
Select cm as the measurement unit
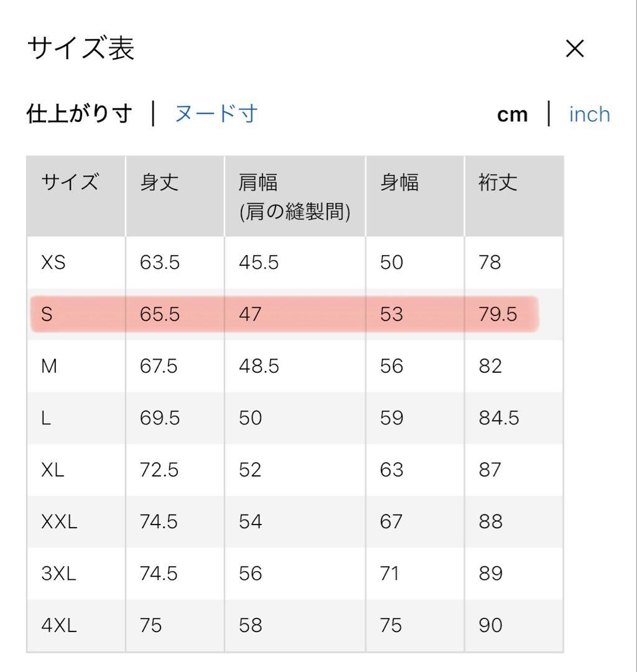click(x=512, y=114)
